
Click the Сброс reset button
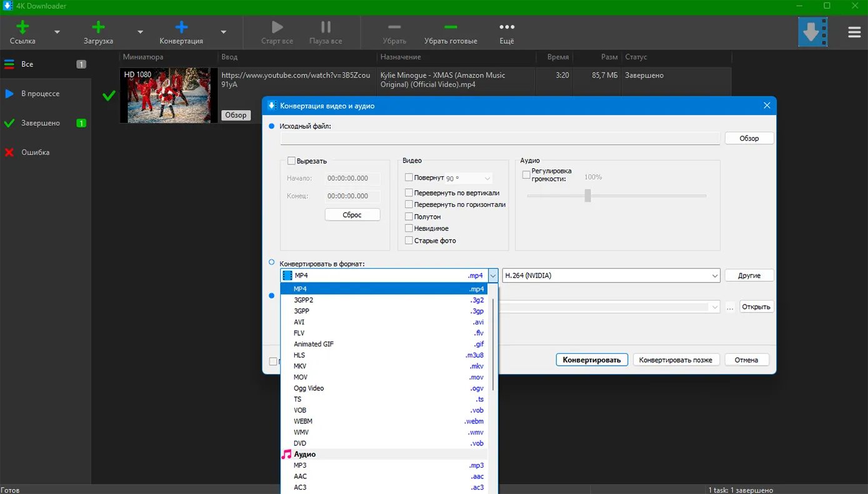[352, 214]
